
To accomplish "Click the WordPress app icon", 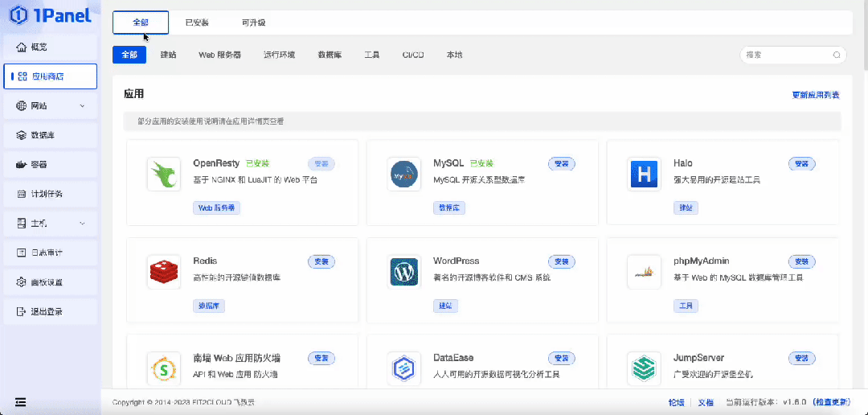I will [x=403, y=272].
